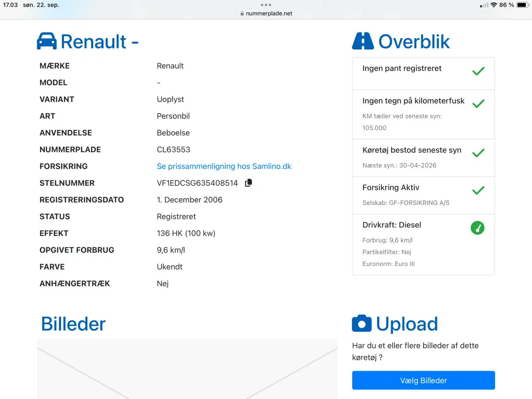Click Forbrug: 9,6 km/l in Drivkraft card
Viewport: 532px width, 399px height.
[x=387, y=240]
